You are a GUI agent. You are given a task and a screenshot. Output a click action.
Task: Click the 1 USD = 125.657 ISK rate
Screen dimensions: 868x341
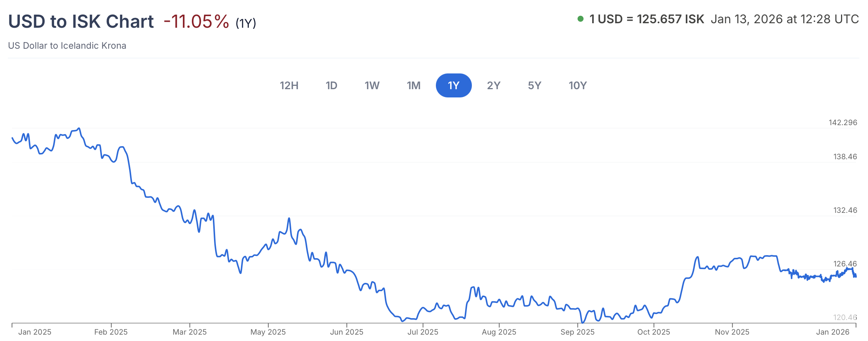pos(647,19)
